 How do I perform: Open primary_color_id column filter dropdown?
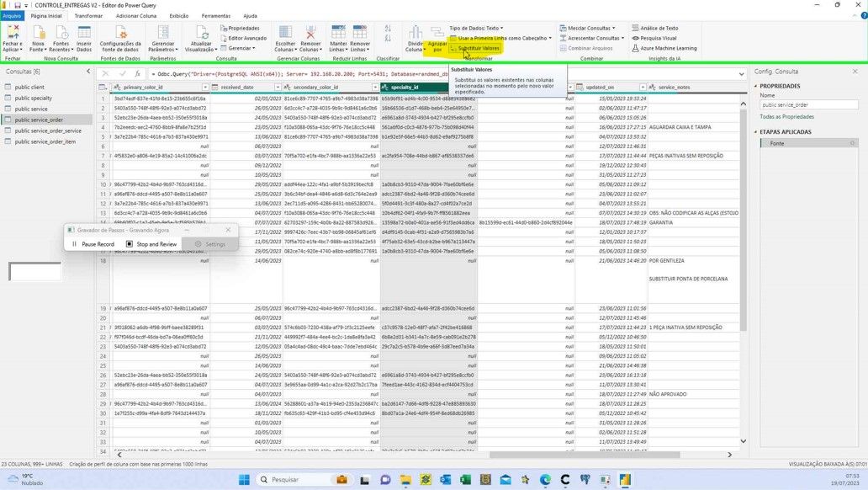(205, 87)
